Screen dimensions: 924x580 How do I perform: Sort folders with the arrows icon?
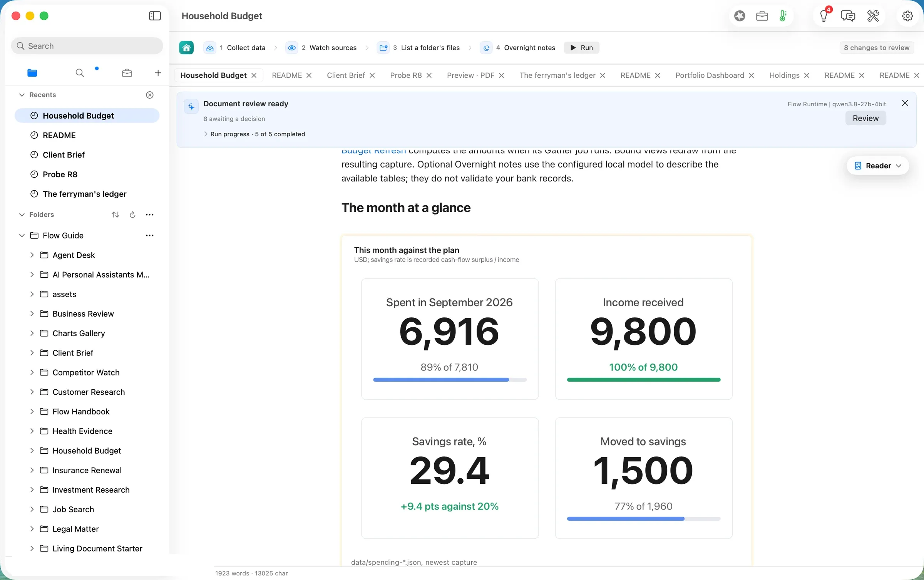(115, 215)
